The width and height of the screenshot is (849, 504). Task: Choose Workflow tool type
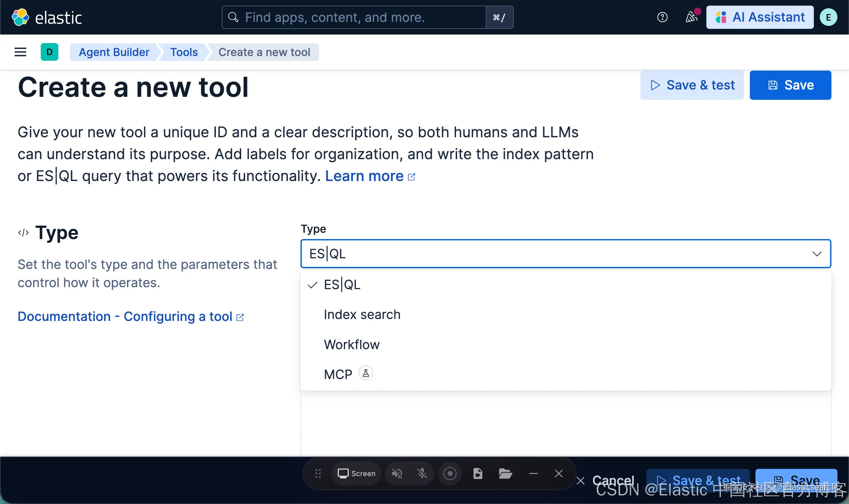352,345
